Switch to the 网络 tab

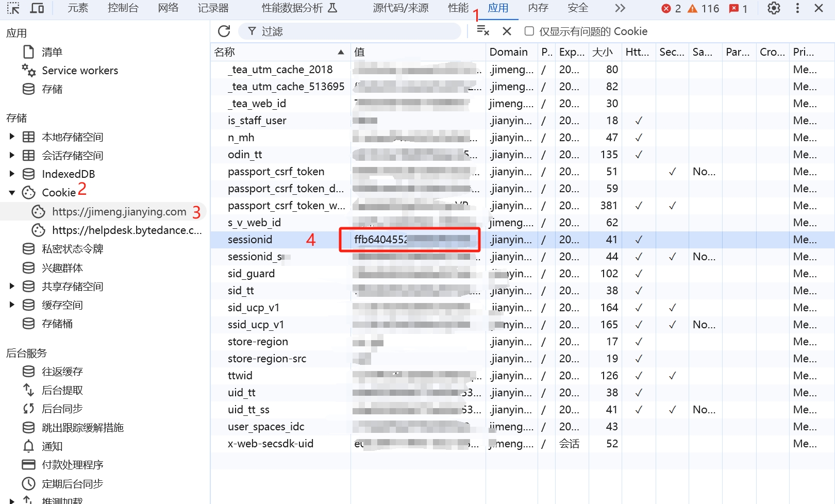point(168,8)
